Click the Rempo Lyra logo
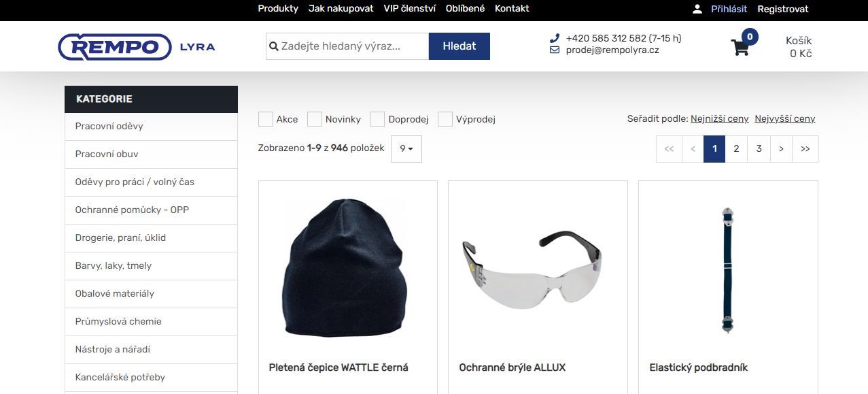868x394 pixels. pyautogui.click(x=137, y=47)
